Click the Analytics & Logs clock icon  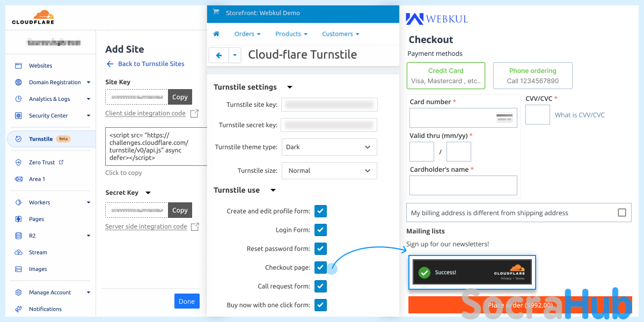click(18, 99)
